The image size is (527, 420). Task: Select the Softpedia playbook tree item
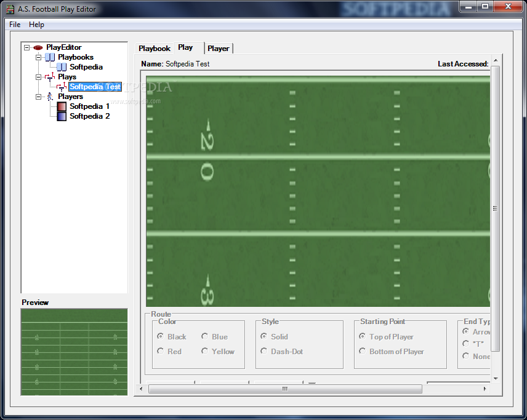(86, 67)
